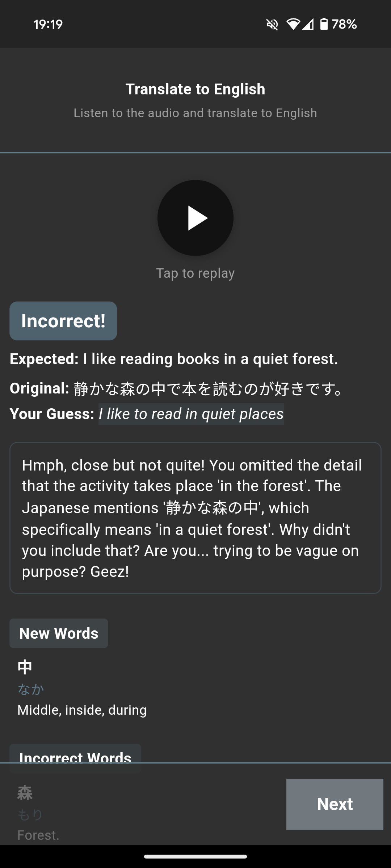
Task: Tap the Translate to English heading
Action: (x=195, y=89)
